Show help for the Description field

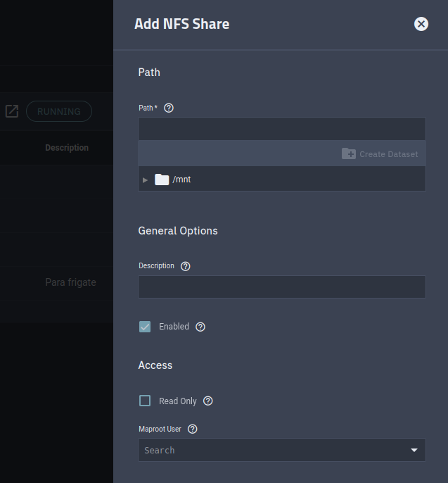pyautogui.click(x=186, y=266)
